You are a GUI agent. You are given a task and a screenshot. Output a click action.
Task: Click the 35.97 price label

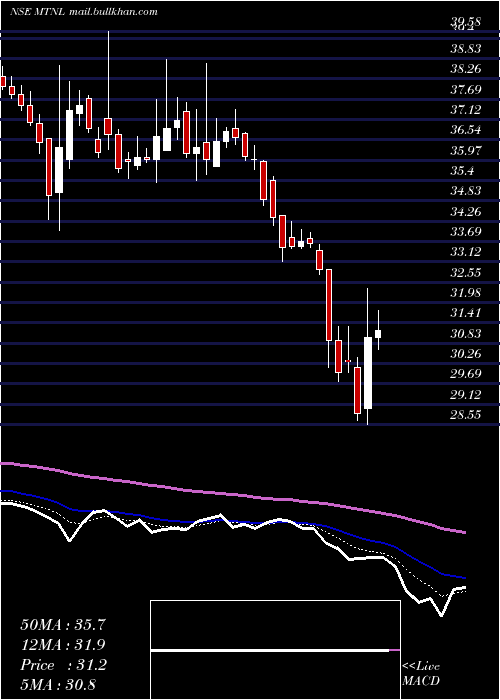[x=466, y=150]
